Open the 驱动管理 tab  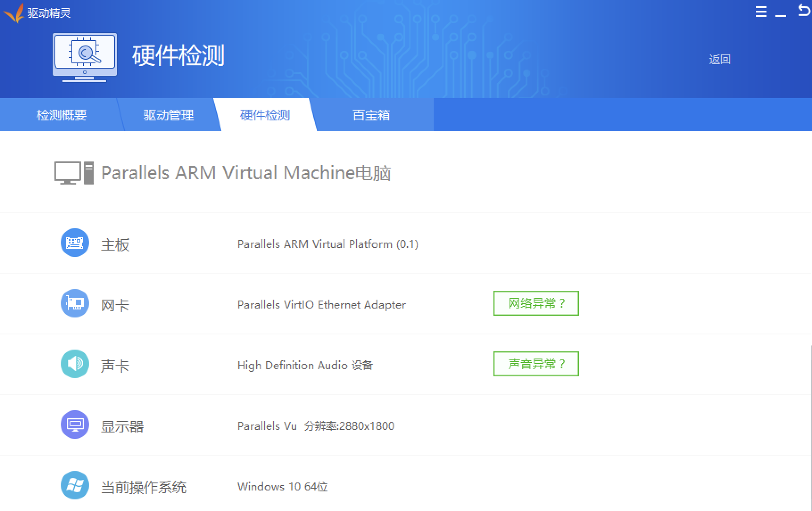point(168,115)
